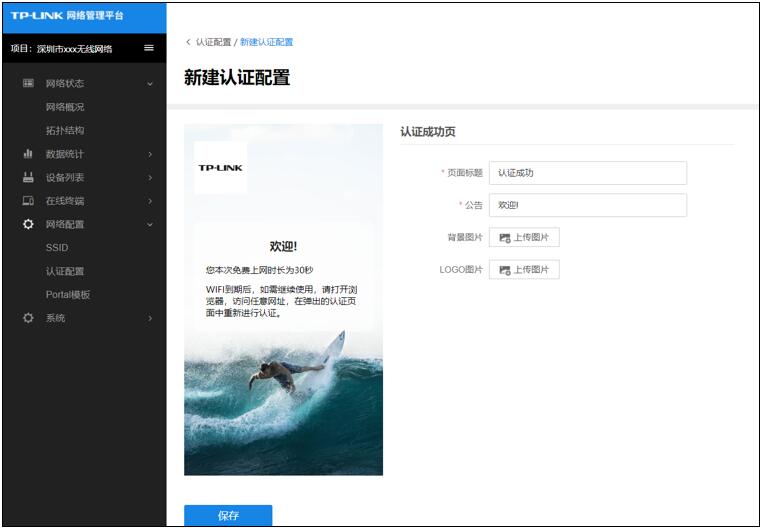Image resolution: width=763 pixels, height=530 pixels.
Task: Expand the 在线终端 chevron
Action: [x=150, y=201]
